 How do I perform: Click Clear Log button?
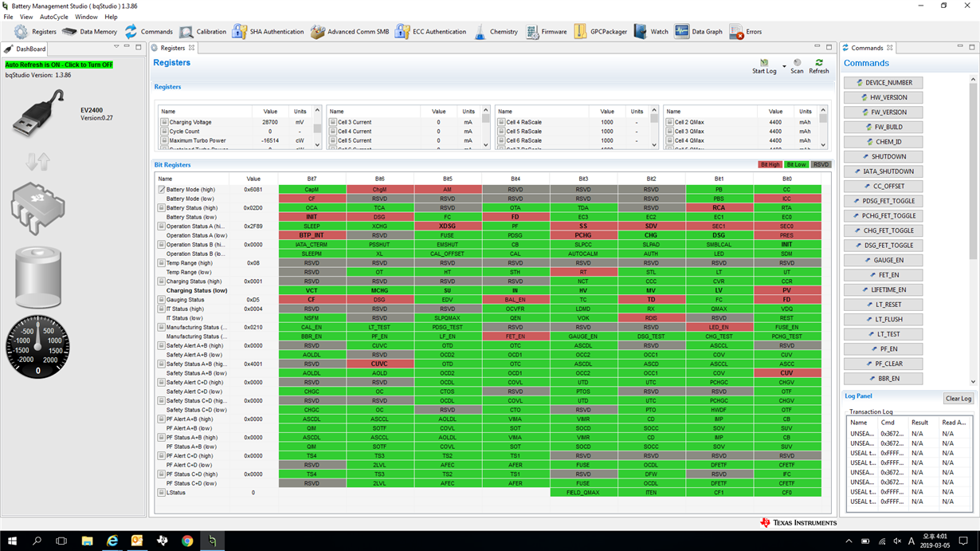coord(958,399)
